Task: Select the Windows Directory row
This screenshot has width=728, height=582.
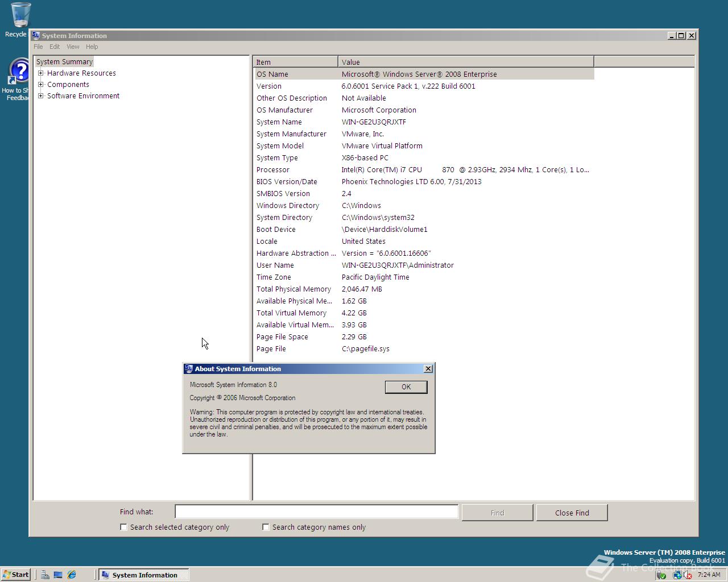Action: tap(424, 205)
